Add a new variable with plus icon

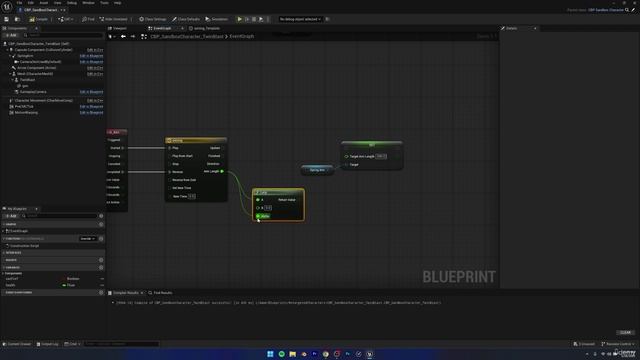101,268
